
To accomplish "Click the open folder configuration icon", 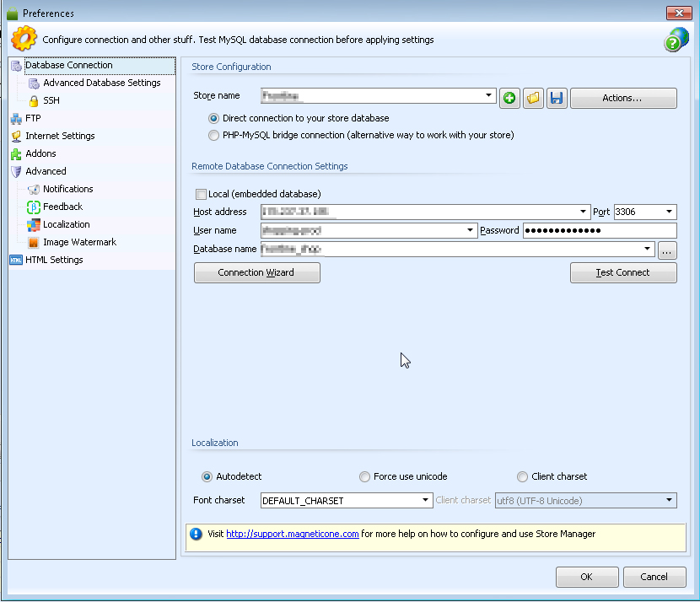I will (x=533, y=98).
